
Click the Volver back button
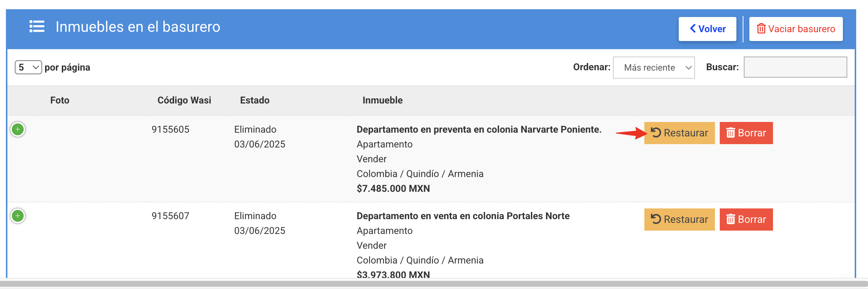[707, 29]
